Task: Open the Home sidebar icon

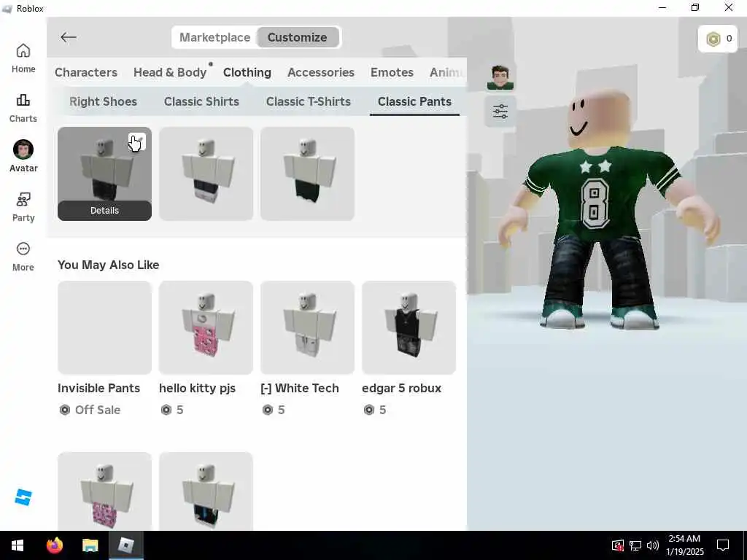Action: (23, 58)
